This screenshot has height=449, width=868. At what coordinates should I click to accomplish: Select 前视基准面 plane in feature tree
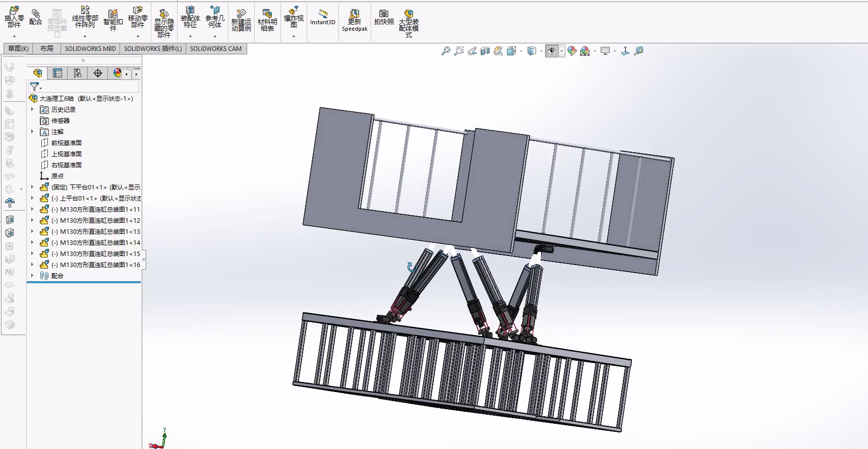66,143
